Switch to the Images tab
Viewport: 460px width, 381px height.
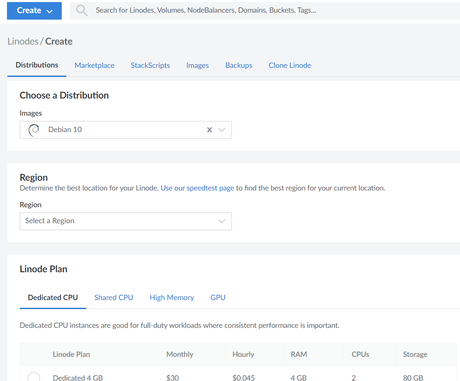197,65
